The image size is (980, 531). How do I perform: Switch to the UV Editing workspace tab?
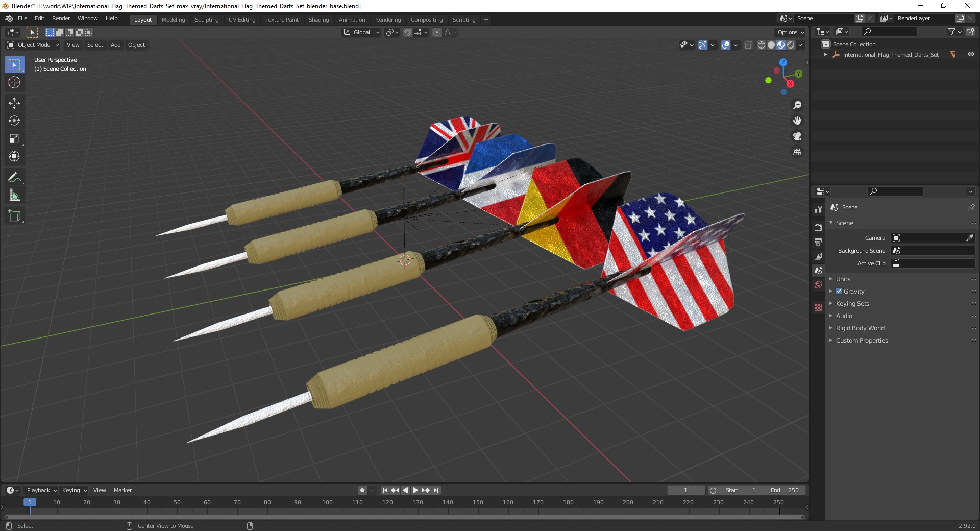point(242,20)
